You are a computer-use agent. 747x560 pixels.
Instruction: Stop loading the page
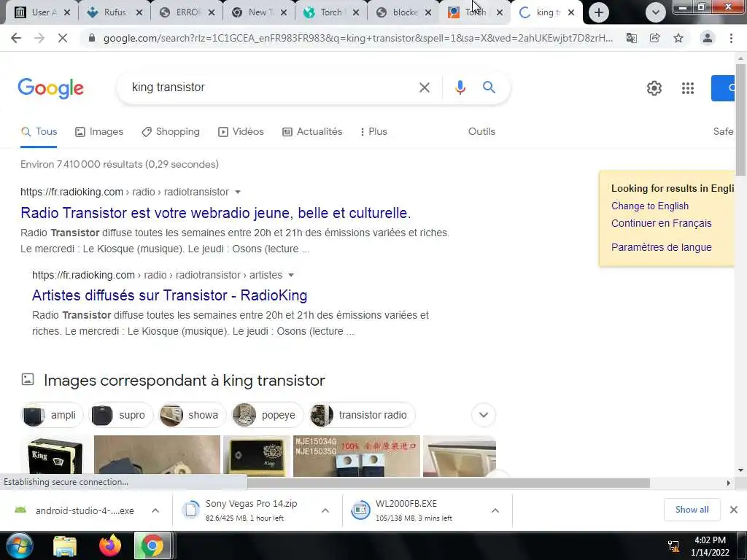tap(63, 38)
